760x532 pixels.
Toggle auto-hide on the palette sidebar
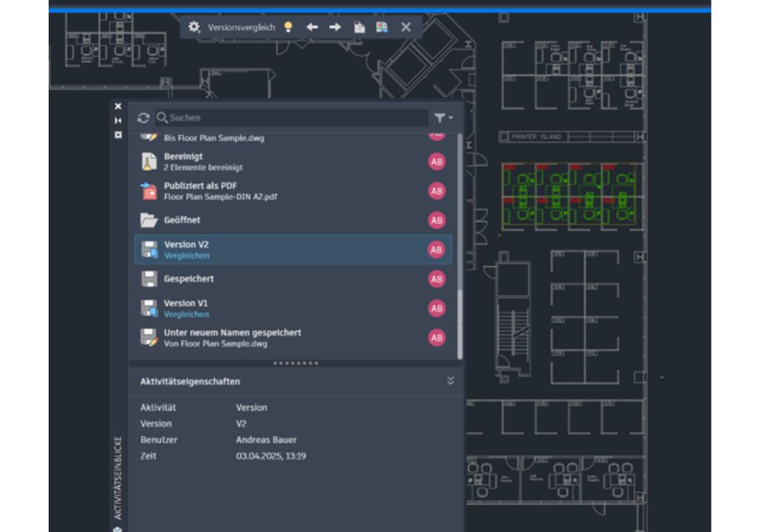(x=118, y=120)
